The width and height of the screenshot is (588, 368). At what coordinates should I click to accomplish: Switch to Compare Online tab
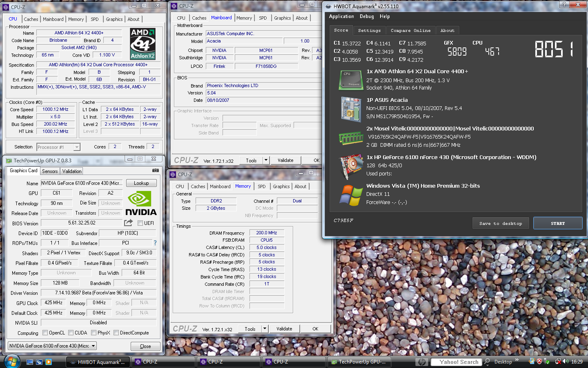[410, 31]
